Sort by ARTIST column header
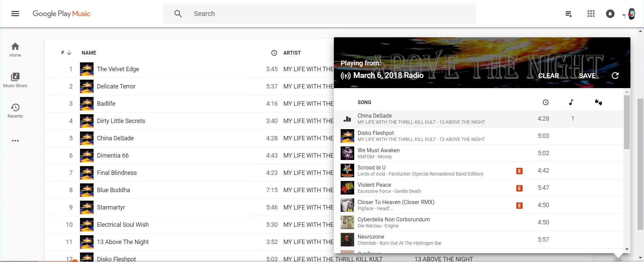Viewport: 644px width, 262px height. 292,53
